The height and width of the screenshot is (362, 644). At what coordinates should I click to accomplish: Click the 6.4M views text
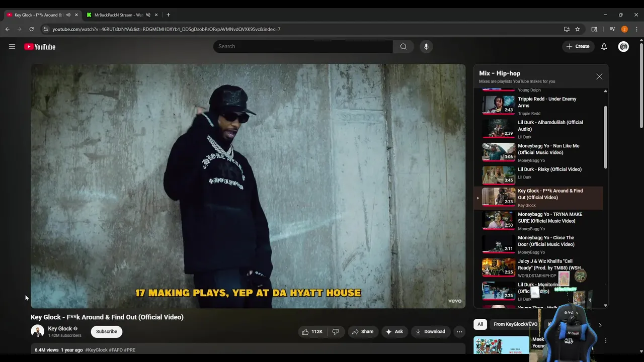tap(46, 350)
